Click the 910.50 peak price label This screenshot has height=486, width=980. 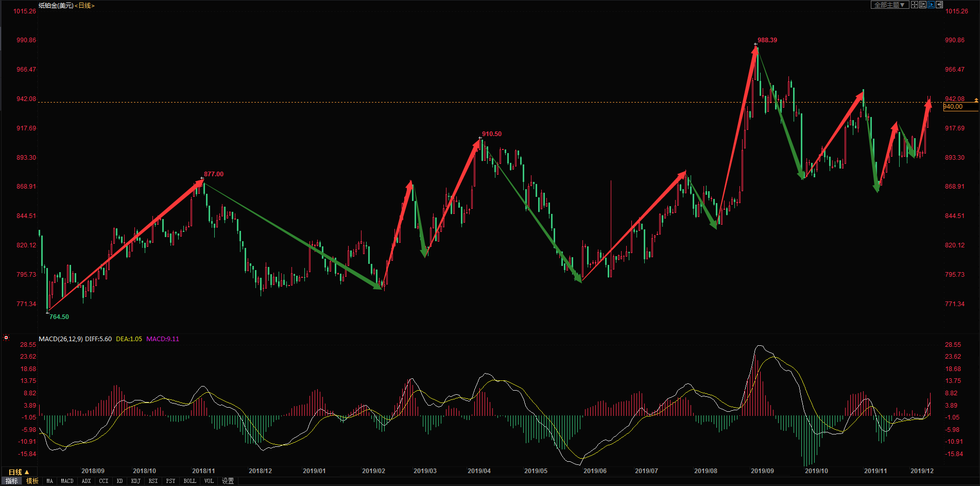coord(492,133)
